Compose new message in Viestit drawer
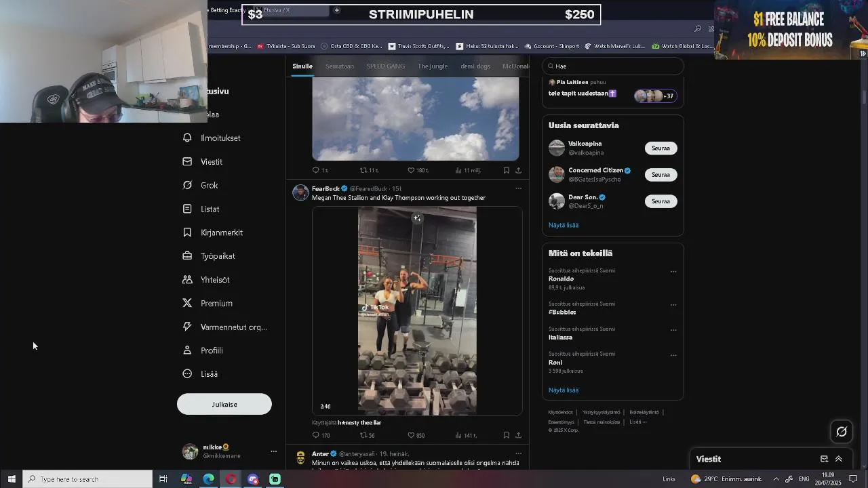 [x=824, y=459]
